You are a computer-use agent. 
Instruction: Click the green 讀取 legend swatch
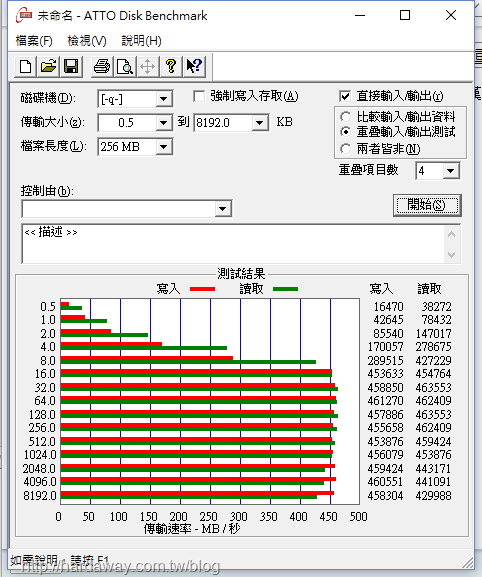point(286,289)
